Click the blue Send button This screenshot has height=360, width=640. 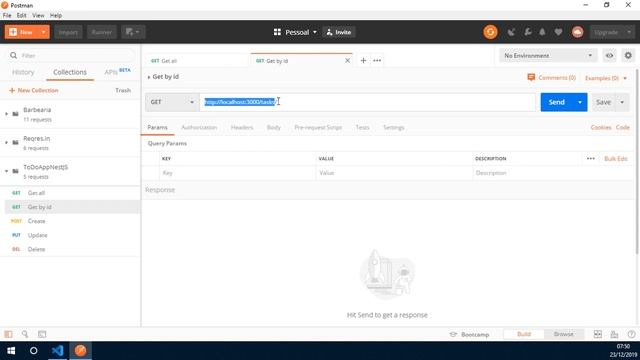(556, 102)
